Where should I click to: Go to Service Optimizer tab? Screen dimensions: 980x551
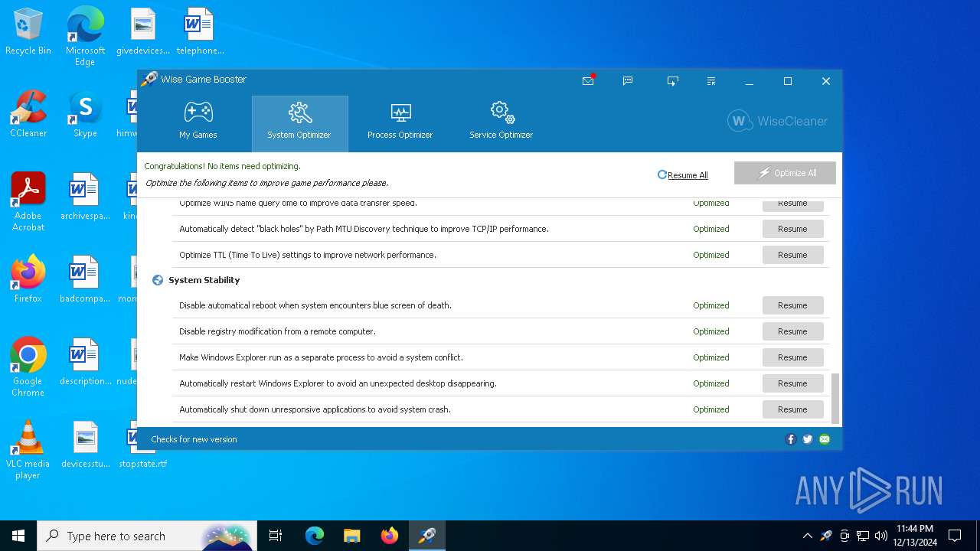[x=501, y=122]
